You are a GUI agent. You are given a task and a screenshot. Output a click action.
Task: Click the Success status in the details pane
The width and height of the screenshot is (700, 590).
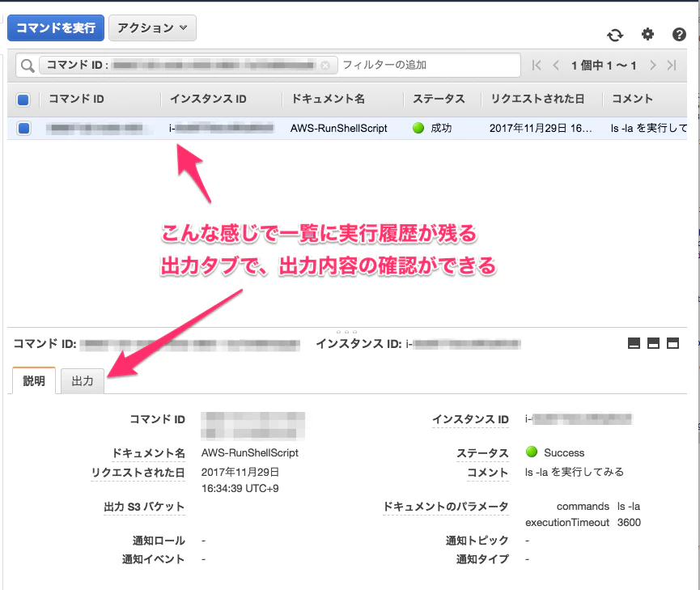coord(564,452)
